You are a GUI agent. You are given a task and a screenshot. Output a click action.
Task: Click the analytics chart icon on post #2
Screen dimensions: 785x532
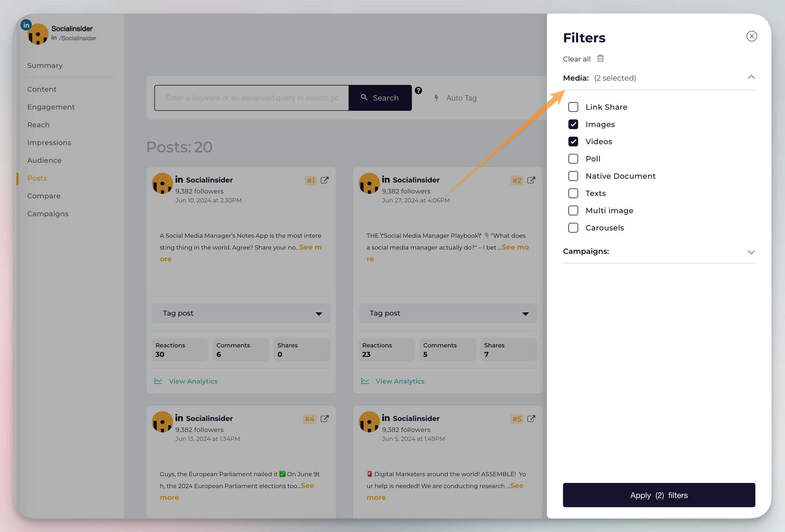(365, 381)
